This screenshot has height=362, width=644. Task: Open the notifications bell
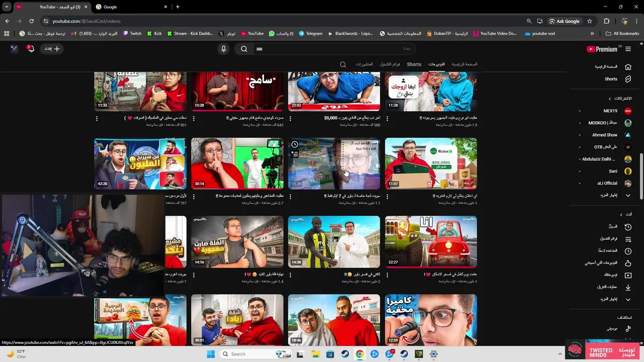coord(30,49)
